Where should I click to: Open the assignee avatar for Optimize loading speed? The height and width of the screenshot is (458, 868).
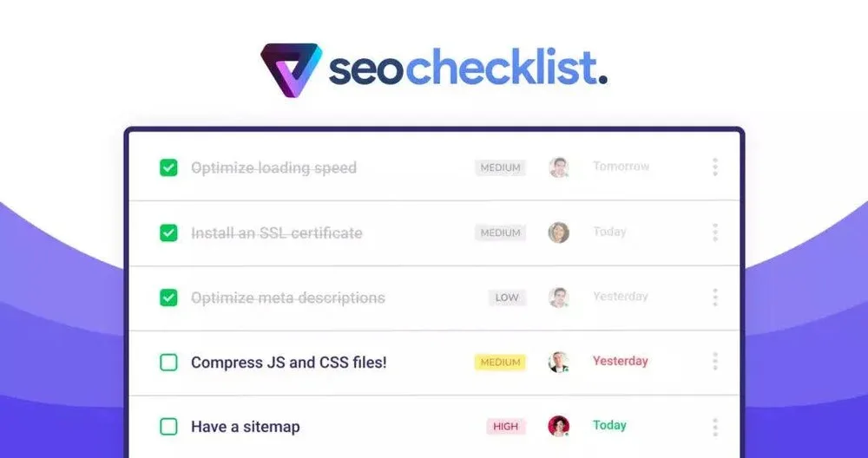tap(559, 167)
